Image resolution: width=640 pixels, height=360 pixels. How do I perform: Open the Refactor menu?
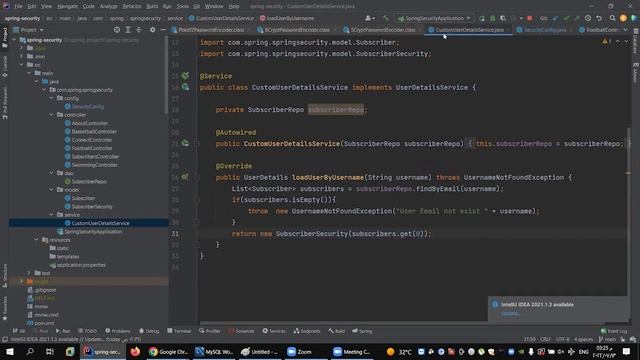click(x=132, y=6)
